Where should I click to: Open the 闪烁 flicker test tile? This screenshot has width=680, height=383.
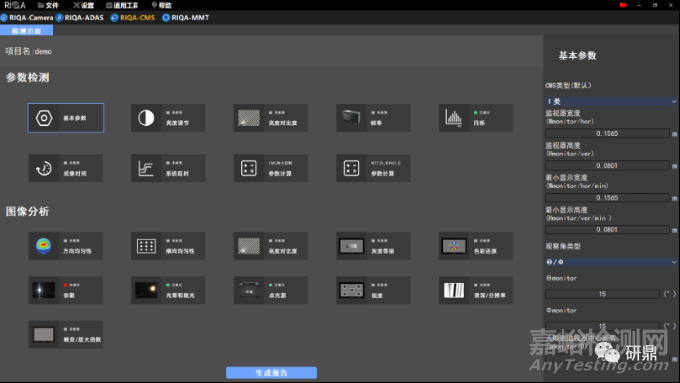pyautogui.click(x=476, y=118)
